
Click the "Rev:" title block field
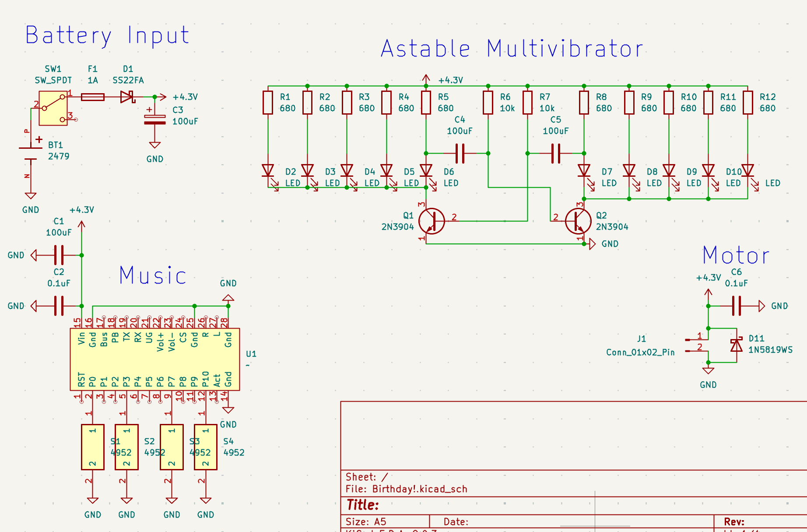[x=734, y=521]
